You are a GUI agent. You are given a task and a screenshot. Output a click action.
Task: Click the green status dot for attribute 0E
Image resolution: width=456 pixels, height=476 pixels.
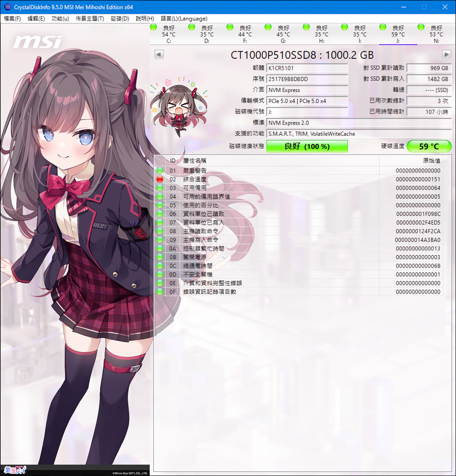[160, 283]
